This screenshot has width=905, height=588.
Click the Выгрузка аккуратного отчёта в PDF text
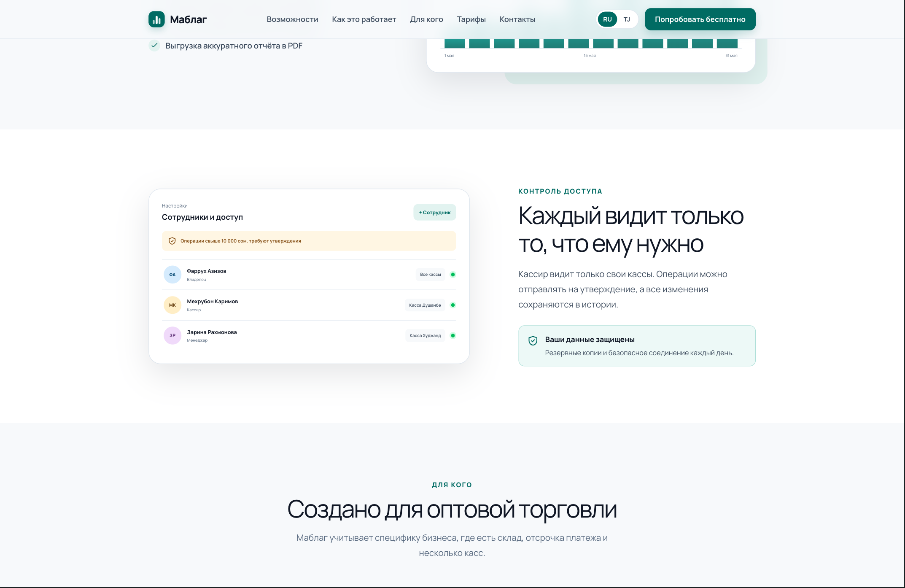click(x=234, y=46)
